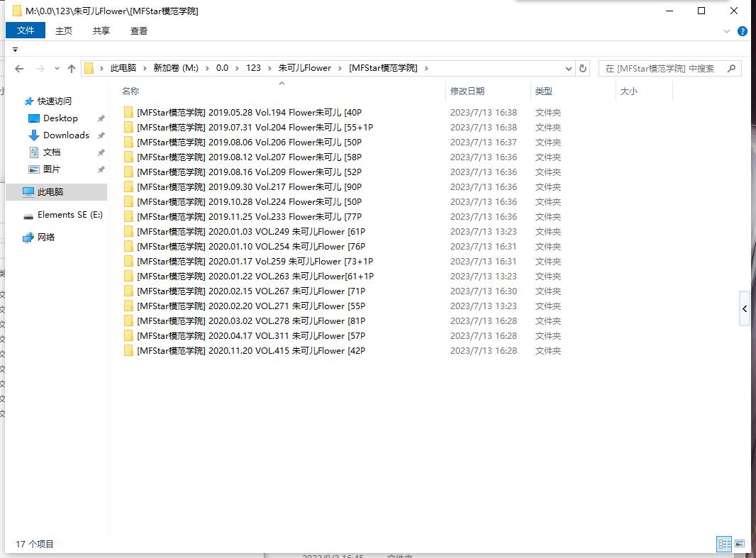Click the folder icon of Vol.224 row
Image resolution: width=756 pixels, height=558 pixels.
(128, 202)
